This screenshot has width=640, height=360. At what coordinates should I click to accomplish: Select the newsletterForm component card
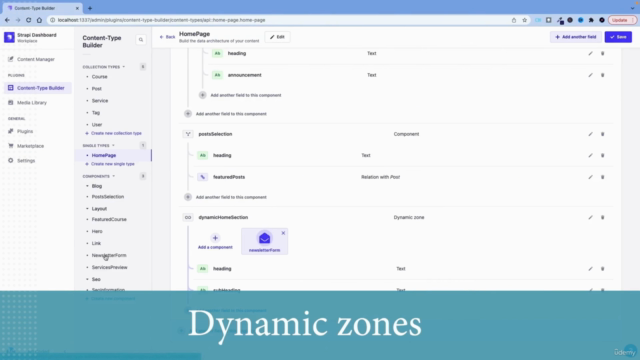tap(264, 242)
